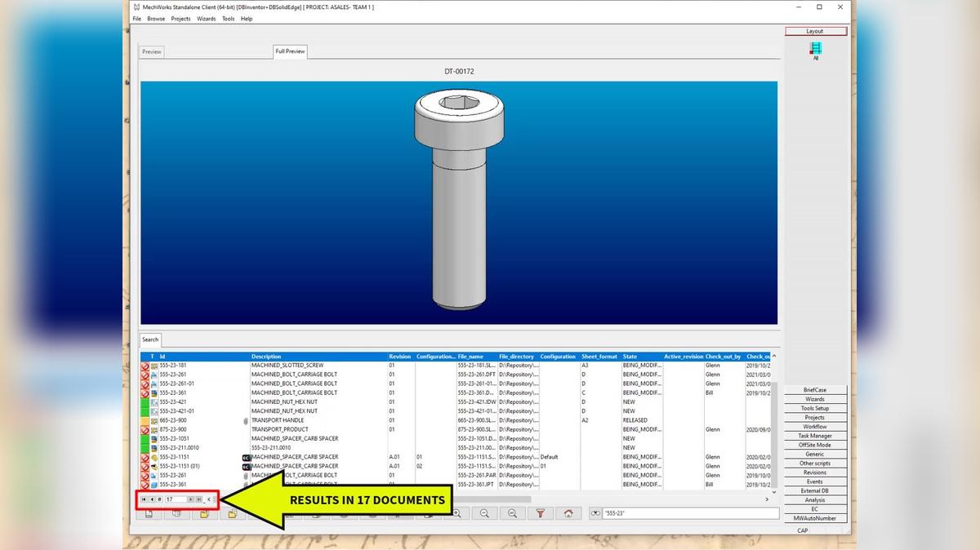Click the search field containing "555-23"

pyautogui.click(x=690, y=513)
